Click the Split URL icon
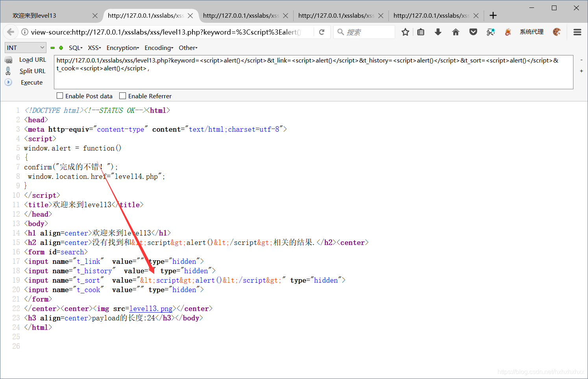The image size is (588, 379). tap(8, 71)
